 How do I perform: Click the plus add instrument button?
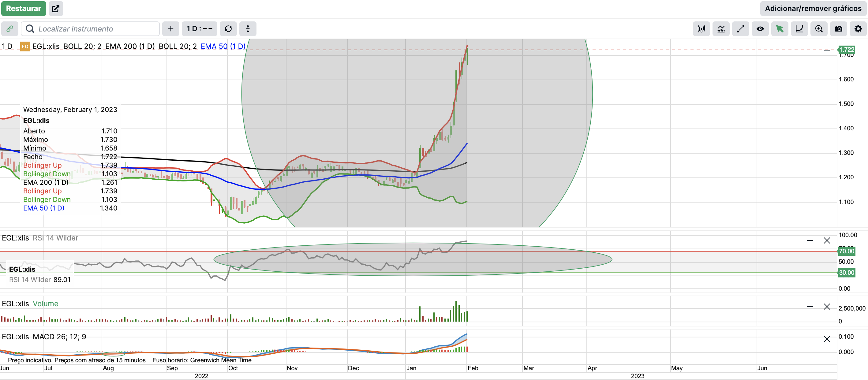170,29
